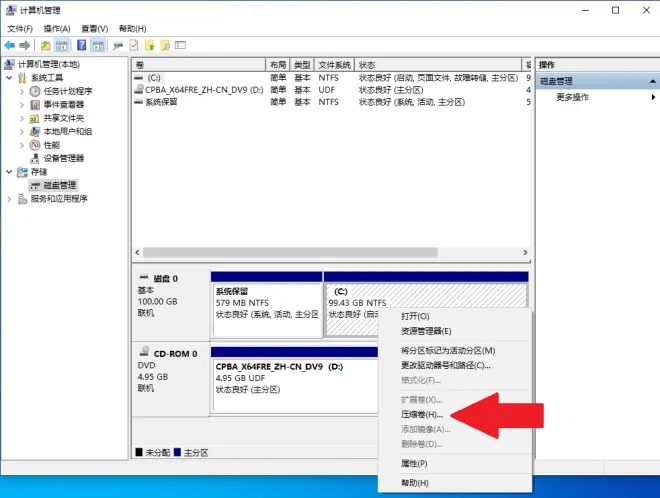Open 任务计划程序 in the tree
This screenshot has height=498, width=660.
(x=67, y=91)
